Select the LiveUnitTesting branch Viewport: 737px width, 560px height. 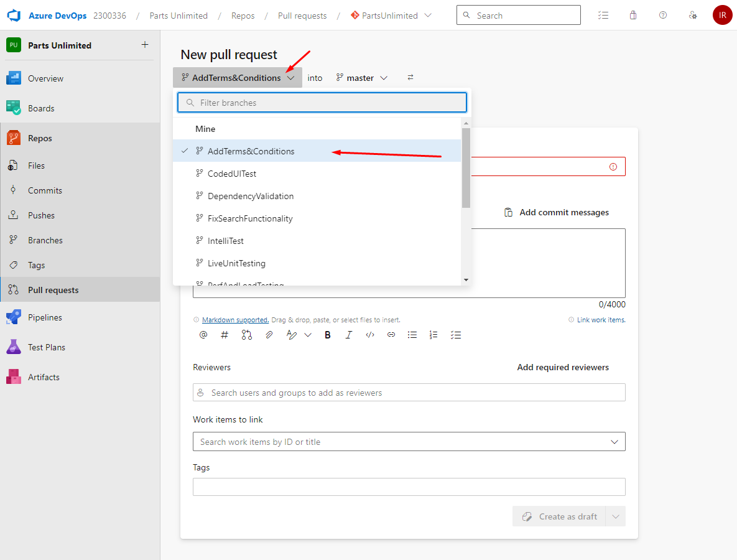[317, 263]
